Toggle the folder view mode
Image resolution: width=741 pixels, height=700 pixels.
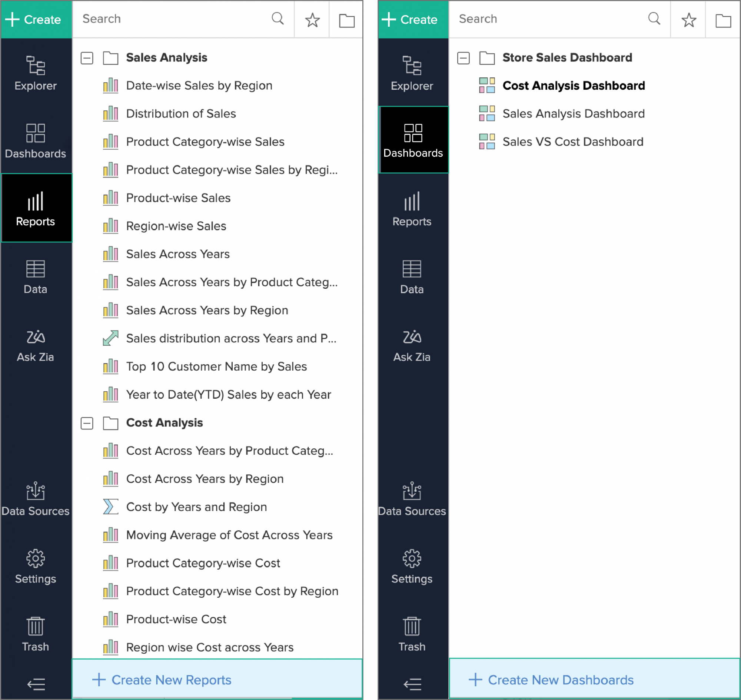coord(346,20)
